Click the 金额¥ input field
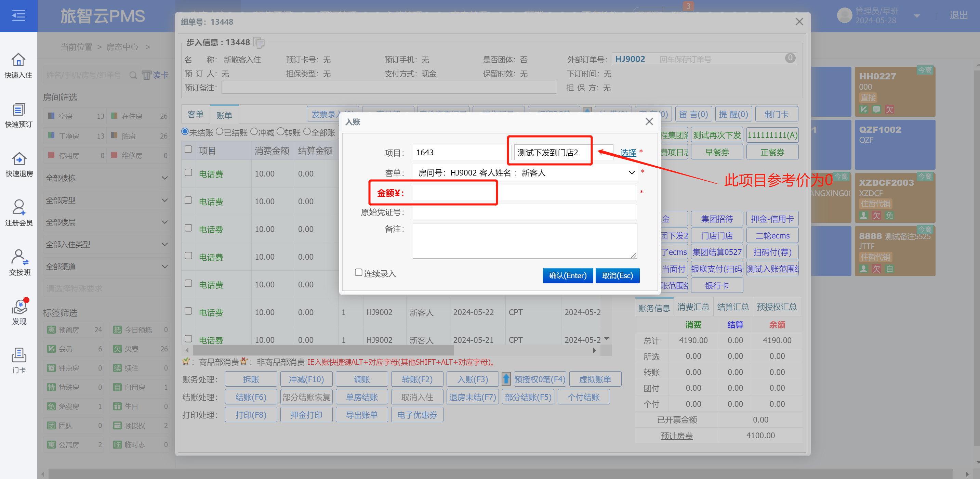This screenshot has width=980, height=479. [x=525, y=193]
